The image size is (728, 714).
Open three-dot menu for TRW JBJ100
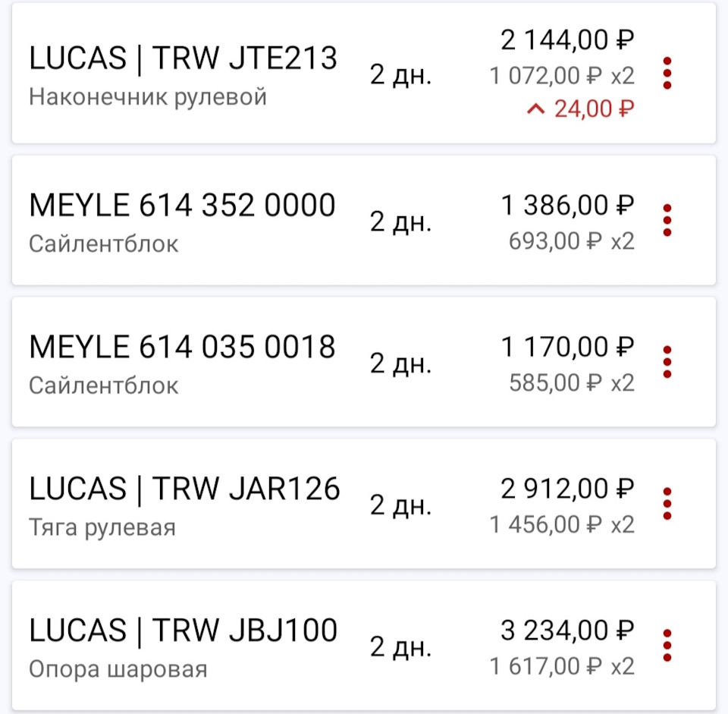pyautogui.click(x=667, y=645)
